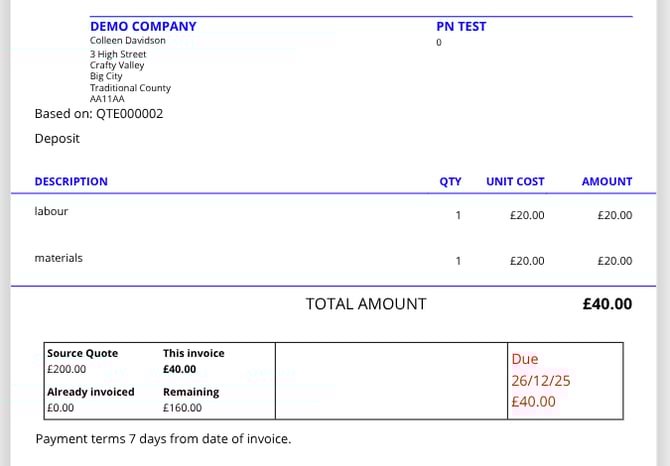The image size is (670, 466).
Task: Click the Source Quote £200.00 cell
Action: pyautogui.click(x=82, y=361)
